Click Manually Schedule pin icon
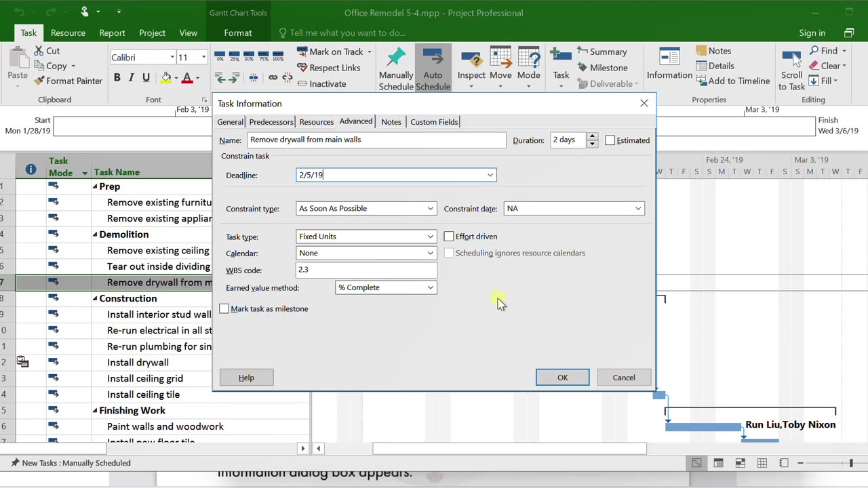This screenshot has height=488, width=868. [396, 58]
